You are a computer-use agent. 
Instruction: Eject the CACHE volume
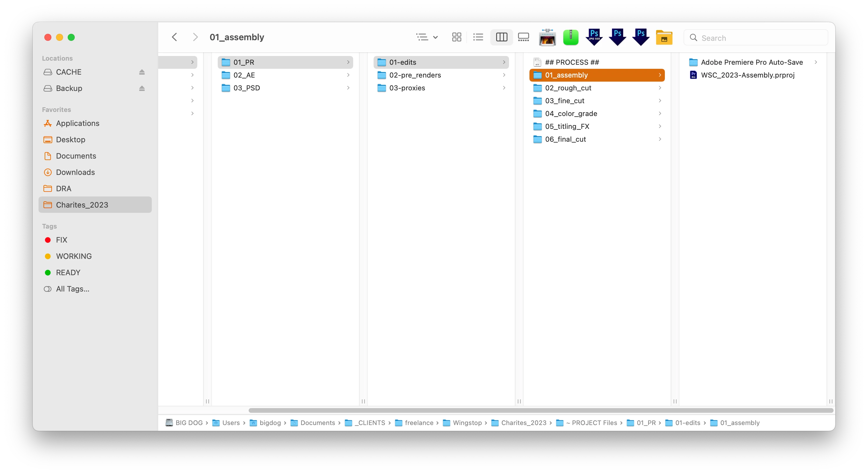point(142,72)
